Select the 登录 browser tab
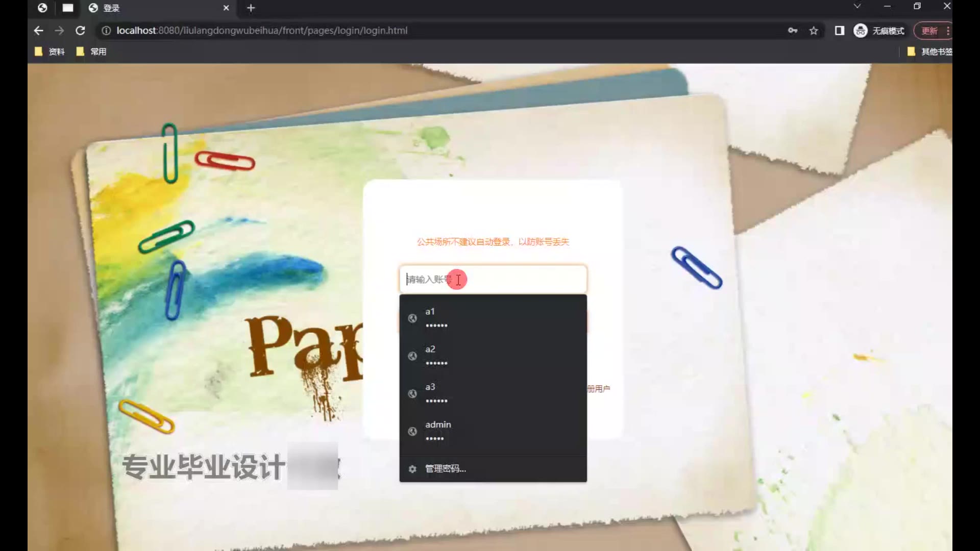Screen dimensions: 980x551 158,8
